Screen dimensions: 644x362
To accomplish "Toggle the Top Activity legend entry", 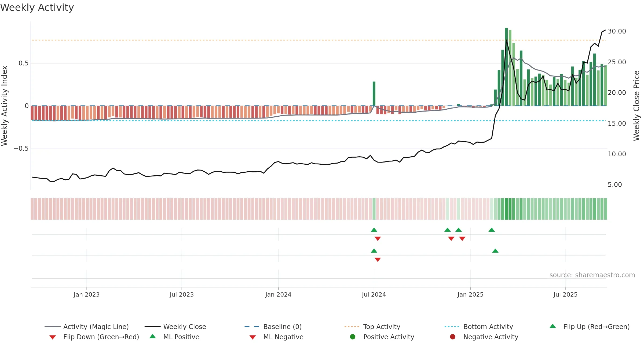I will [372, 327].
